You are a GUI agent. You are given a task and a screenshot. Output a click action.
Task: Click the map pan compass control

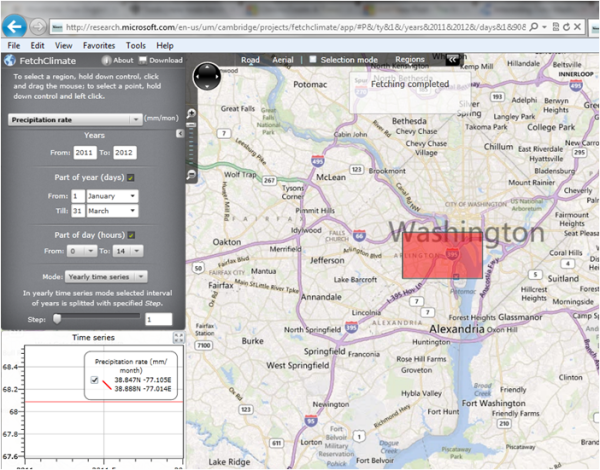click(207, 77)
